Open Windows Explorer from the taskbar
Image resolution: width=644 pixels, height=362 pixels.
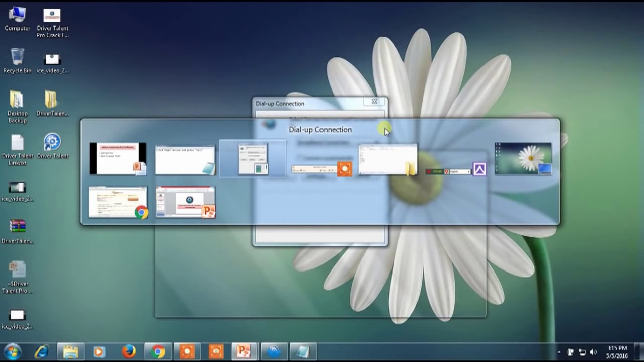(70, 351)
